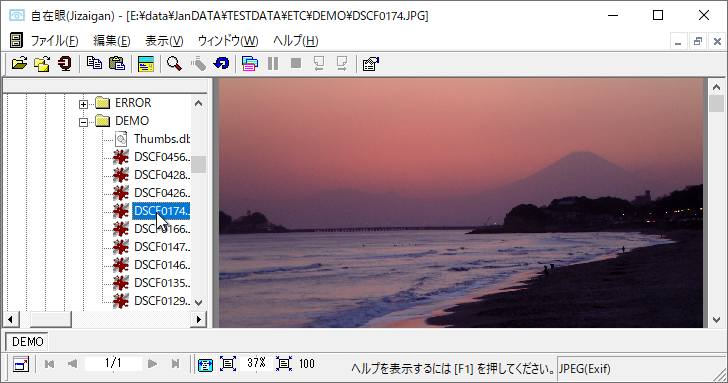
Task: Click the image viewer scroll up arrow
Action: [x=716, y=87]
